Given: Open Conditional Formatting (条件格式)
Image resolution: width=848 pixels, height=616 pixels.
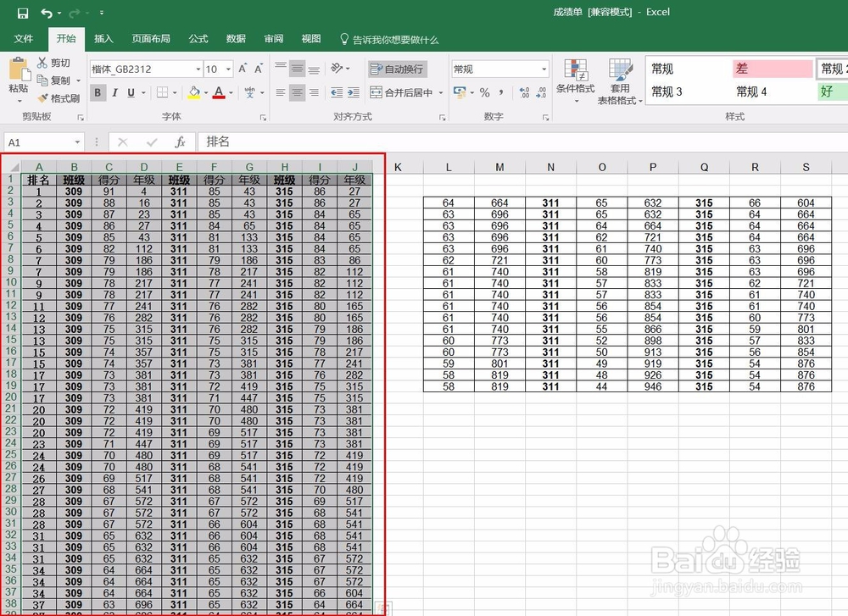Looking at the screenshot, I should tap(576, 81).
